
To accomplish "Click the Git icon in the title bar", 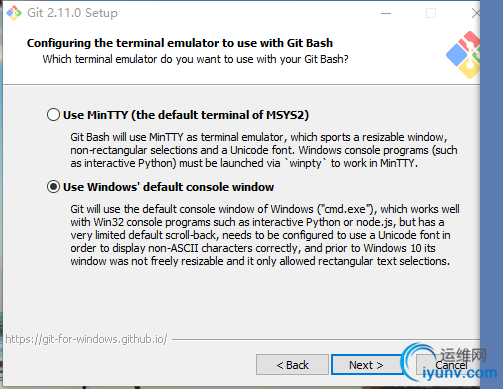I will pos(14,13).
